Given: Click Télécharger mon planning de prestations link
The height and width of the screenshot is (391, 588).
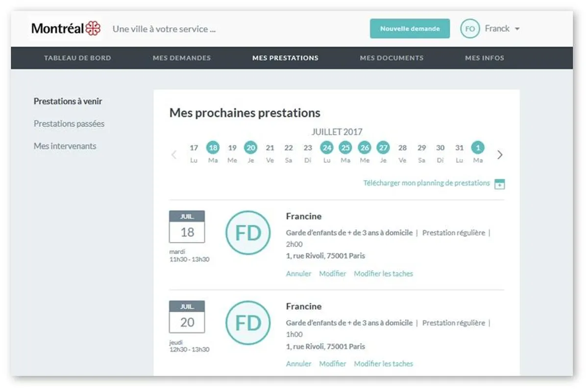Looking at the screenshot, I should tap(426, 183).
